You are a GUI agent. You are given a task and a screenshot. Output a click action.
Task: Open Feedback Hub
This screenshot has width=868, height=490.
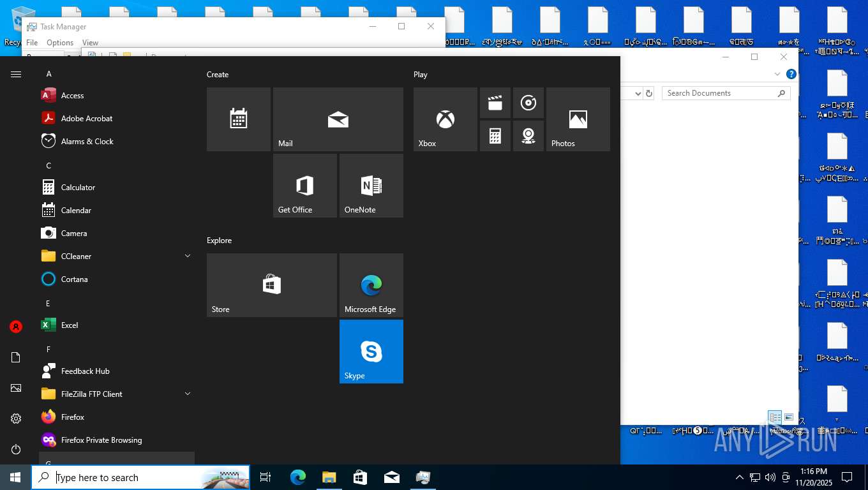(117, 371)
